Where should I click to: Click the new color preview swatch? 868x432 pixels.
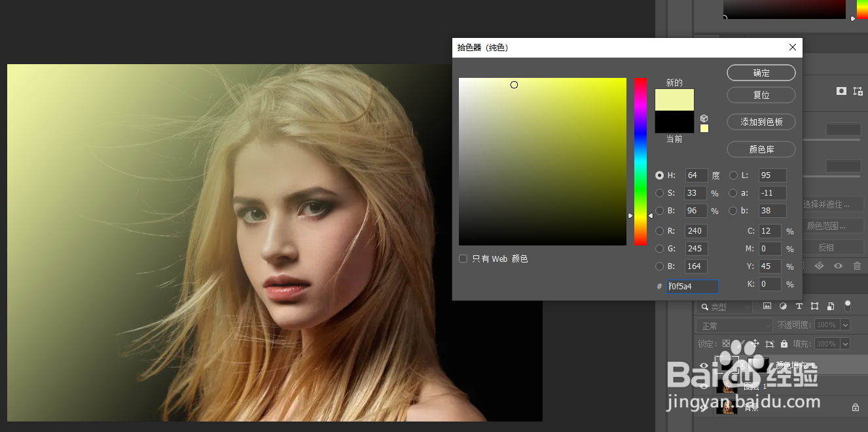[x=674, y=99]
